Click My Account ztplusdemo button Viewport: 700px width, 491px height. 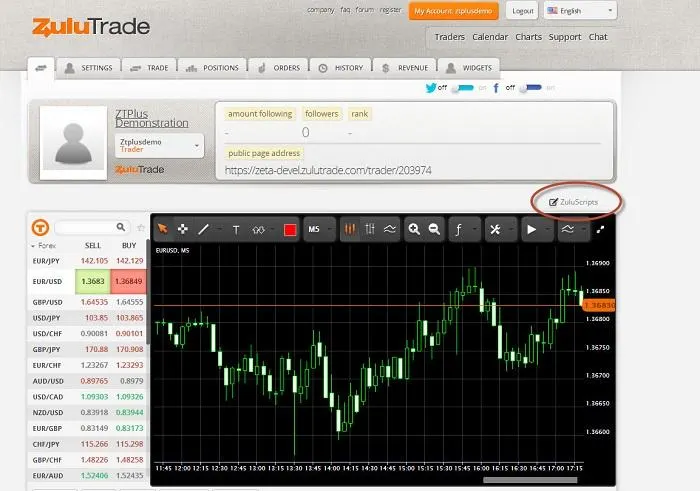click(453, 11)
